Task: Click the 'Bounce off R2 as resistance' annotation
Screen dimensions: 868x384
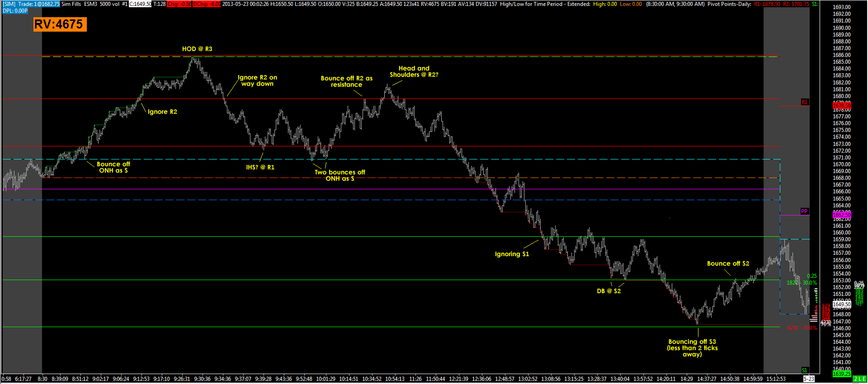Action: (x=347, y=81)
